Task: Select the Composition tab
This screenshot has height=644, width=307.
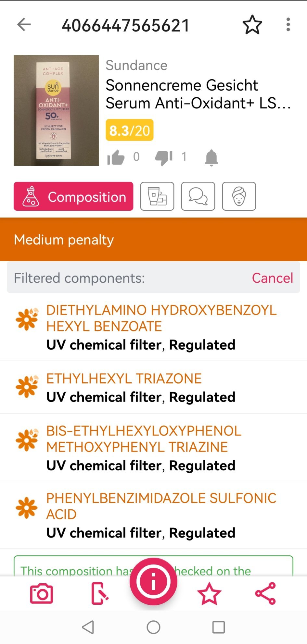Action: 73,196
